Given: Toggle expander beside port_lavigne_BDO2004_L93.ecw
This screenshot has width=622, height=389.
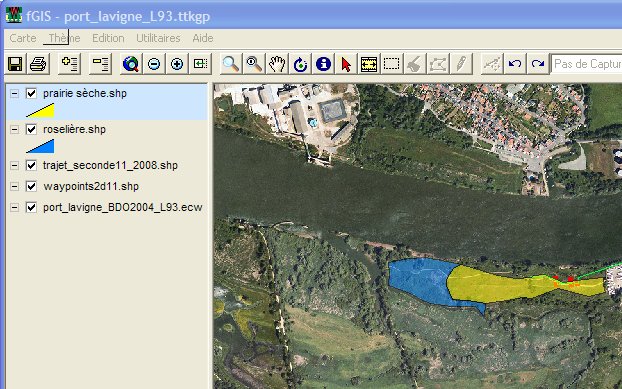Looking at the screenshot, I should tap(14, 207).
